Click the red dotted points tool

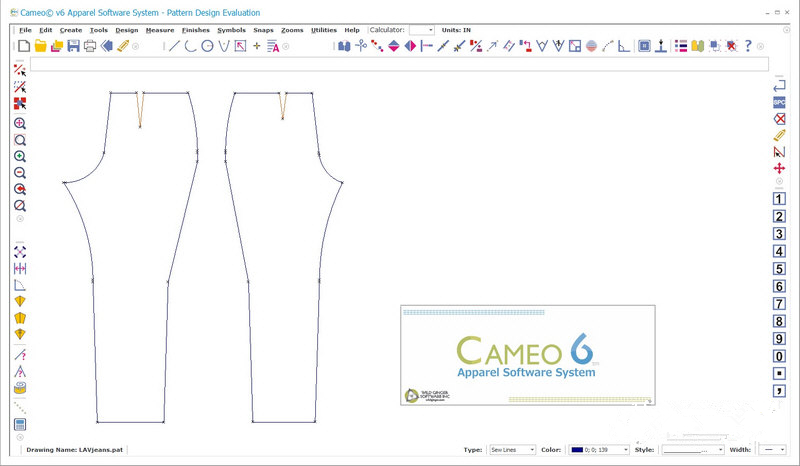(377, 46)
